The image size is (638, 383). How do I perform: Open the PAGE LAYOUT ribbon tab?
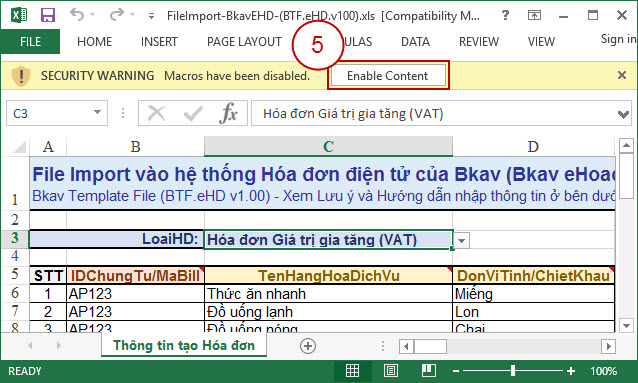coord(244,42)
